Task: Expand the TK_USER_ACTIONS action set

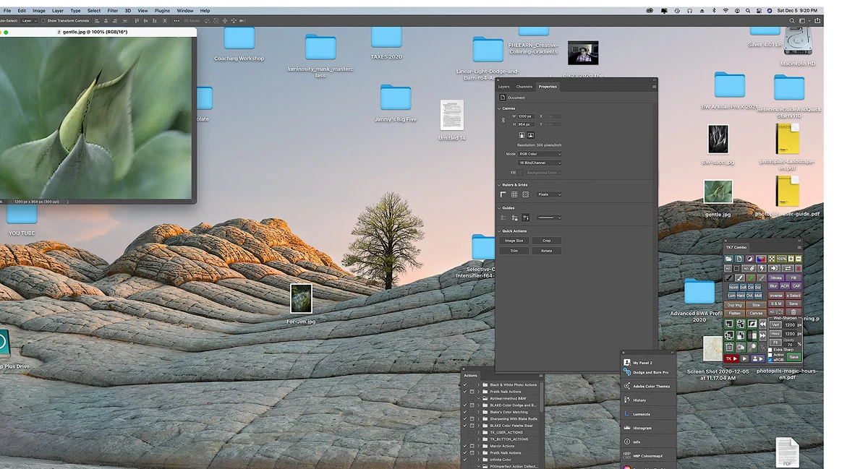Action: pos(478,432)
